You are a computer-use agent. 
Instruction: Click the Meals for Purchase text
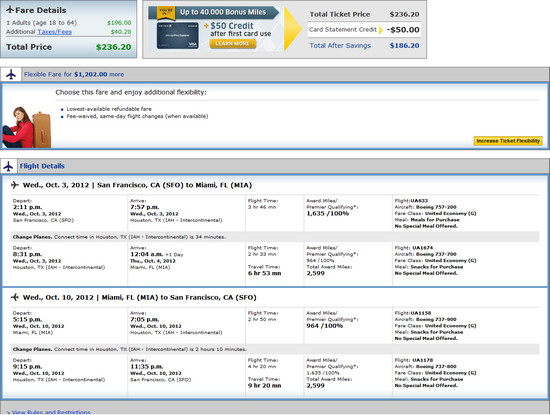[x=435, y=220]
